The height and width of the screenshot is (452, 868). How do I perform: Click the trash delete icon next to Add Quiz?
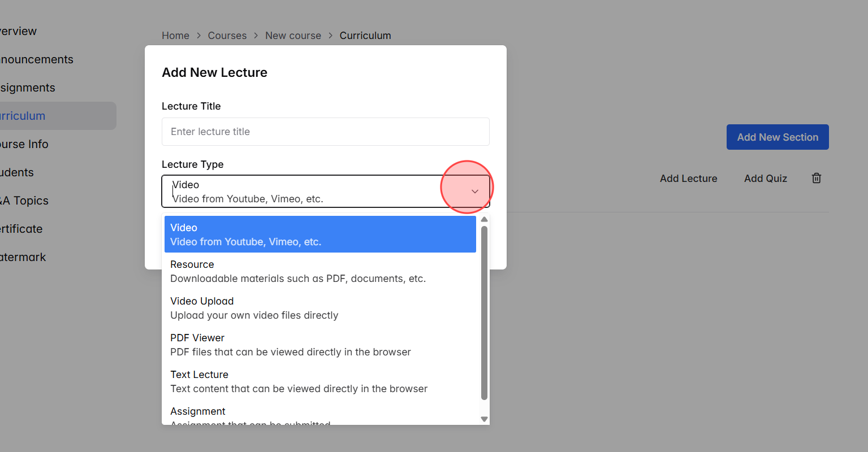[816, 178]
